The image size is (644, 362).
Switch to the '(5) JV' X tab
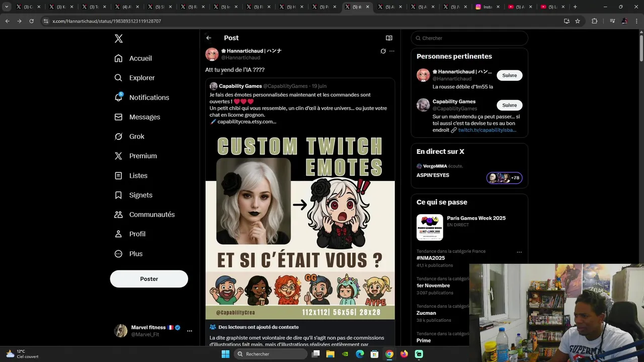[x=454, y=7]
